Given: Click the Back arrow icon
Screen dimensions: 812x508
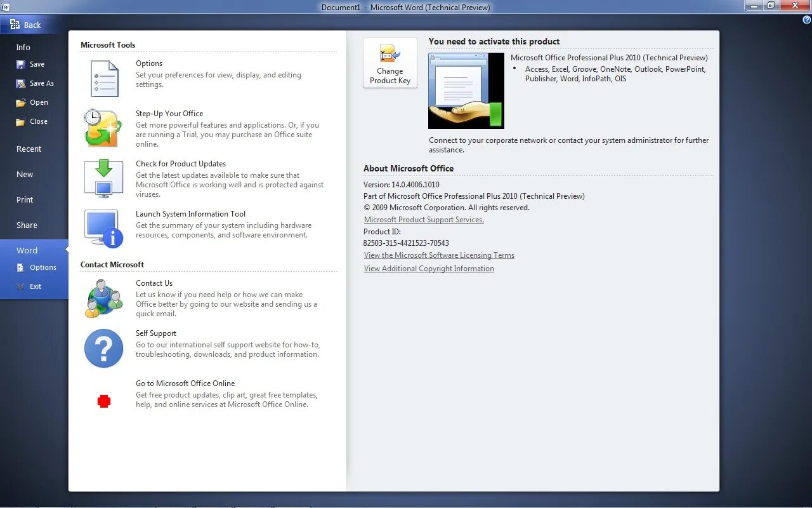Looking at the screenshot, I should click(x=15, y=24).
